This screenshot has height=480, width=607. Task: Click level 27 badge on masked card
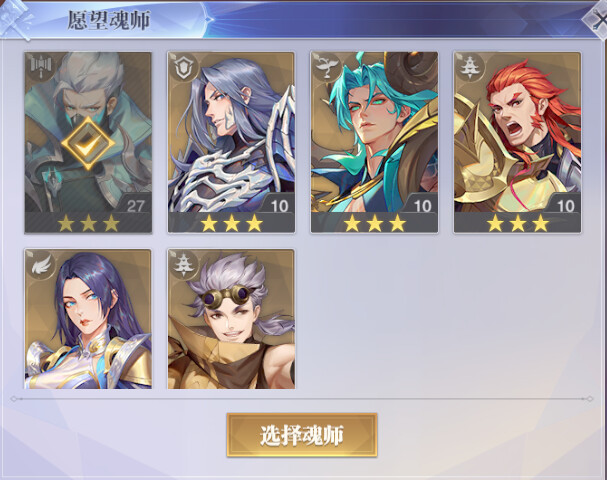coord(134,206)
